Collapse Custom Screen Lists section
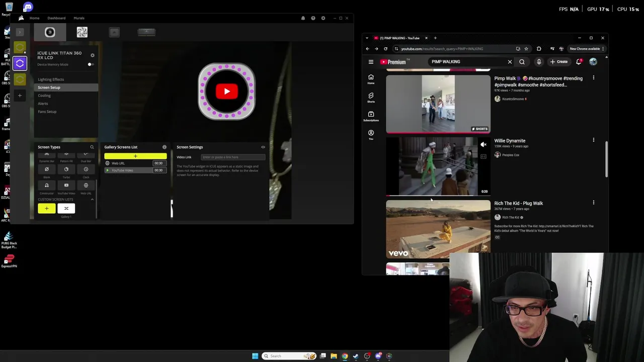Viewport: 644px width, 362px height. 92,200
